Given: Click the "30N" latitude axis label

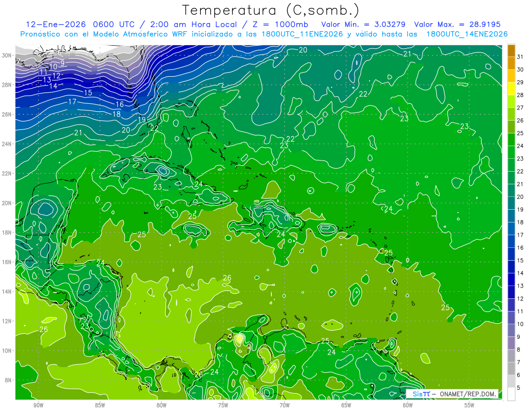Looking at the screenshot, I should (x=7, y=55).
